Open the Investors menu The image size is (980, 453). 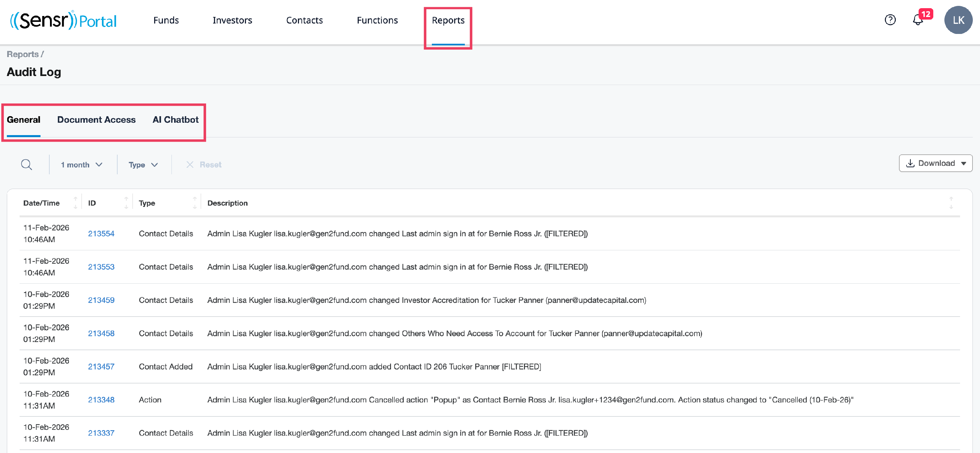pos(232,20)
